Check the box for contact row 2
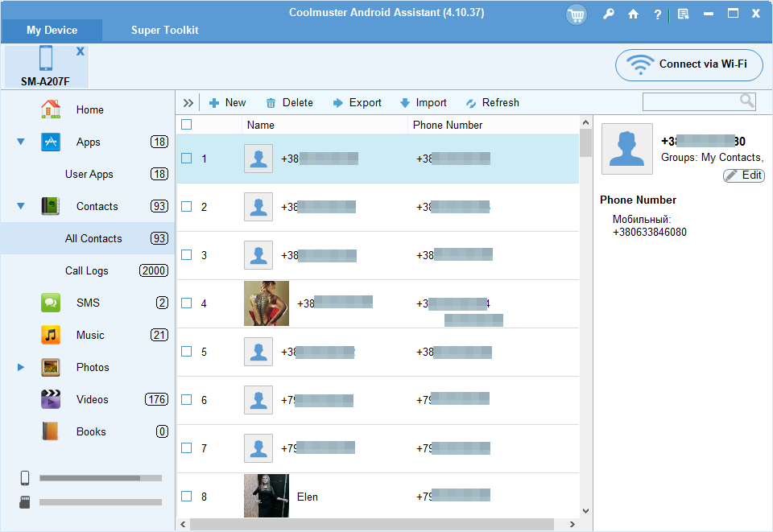Viewport: 773px width, 532px height. pyautogui.click(x=186, y=206)
